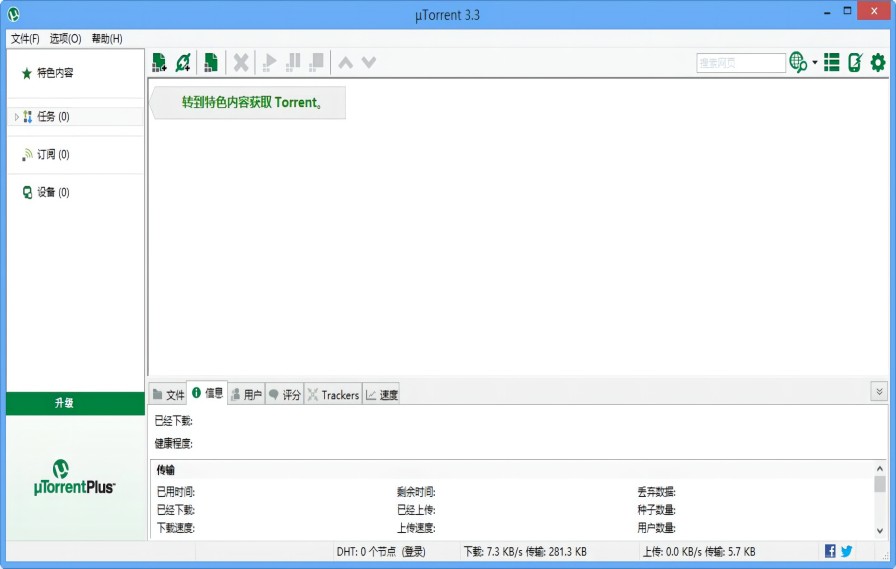Switch to the 速度 tab
The height and width of the screenshot is (569, 896).
coord(382,394)
